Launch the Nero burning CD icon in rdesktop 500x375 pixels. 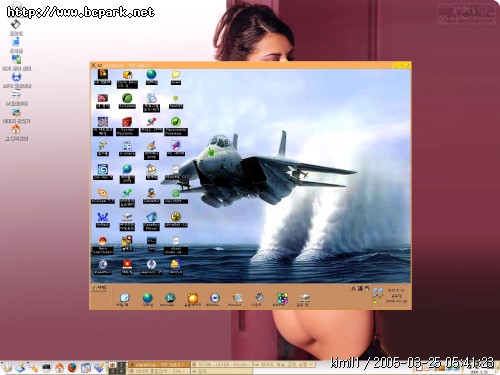(x=127, y=75)
